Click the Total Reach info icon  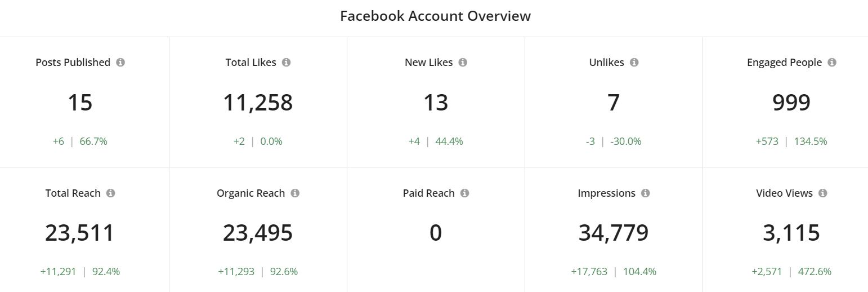[110, 193]
